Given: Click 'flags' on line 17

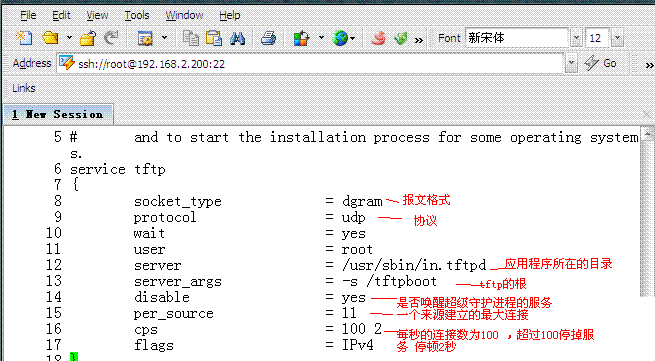Looking at the screenshot, I should point(153,346).
